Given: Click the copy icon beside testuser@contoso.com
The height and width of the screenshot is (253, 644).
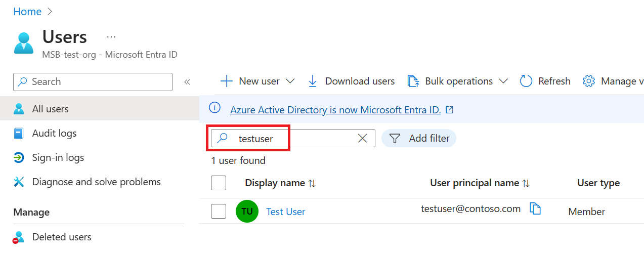Looking at the screenshot, I should click(x=535, y=208).
